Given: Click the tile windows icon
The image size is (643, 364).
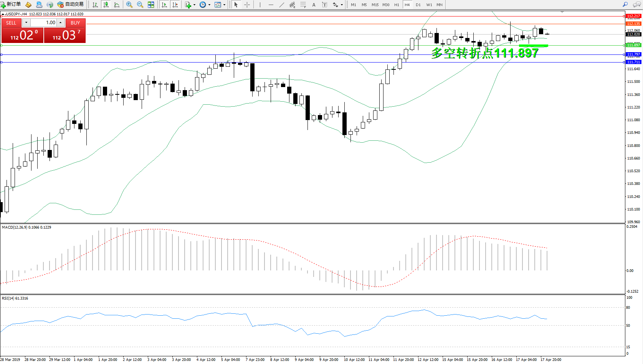Looking at the screenshot, I should [x=151, y=5].
